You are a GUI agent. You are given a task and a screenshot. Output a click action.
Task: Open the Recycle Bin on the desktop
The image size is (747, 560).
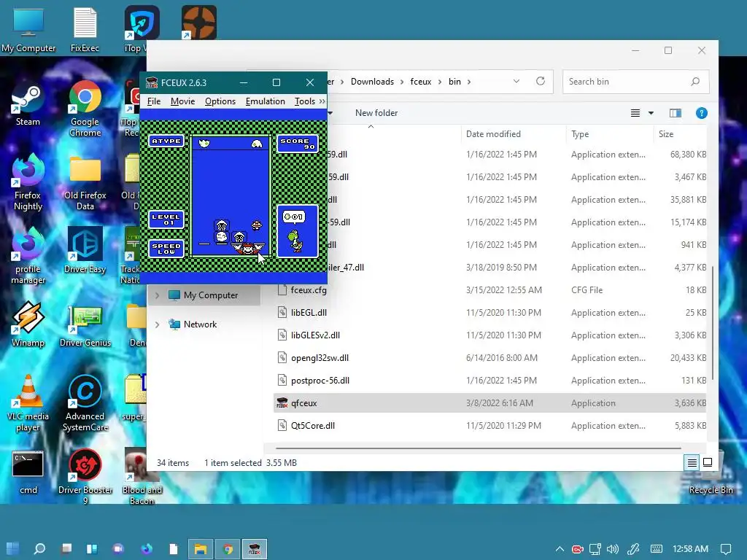point(711,473)
